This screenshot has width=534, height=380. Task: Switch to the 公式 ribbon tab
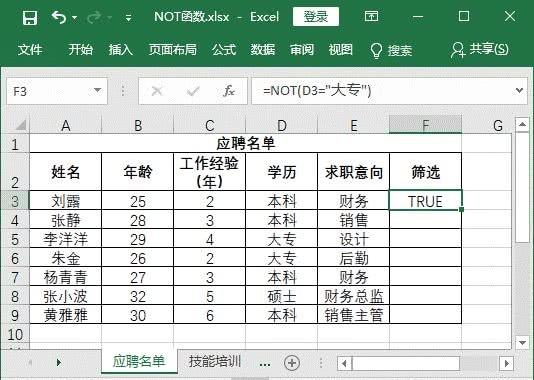[x=224, y=50]
